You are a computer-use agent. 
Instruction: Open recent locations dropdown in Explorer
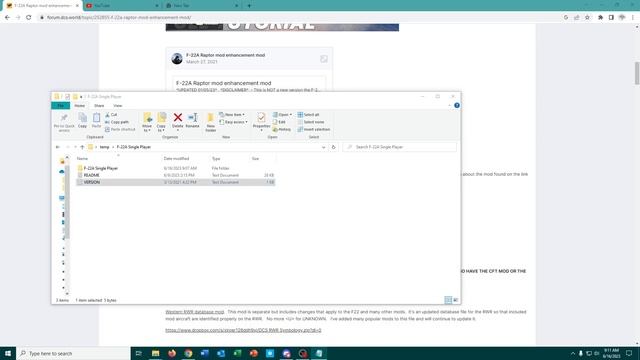(x=75, y=147)
